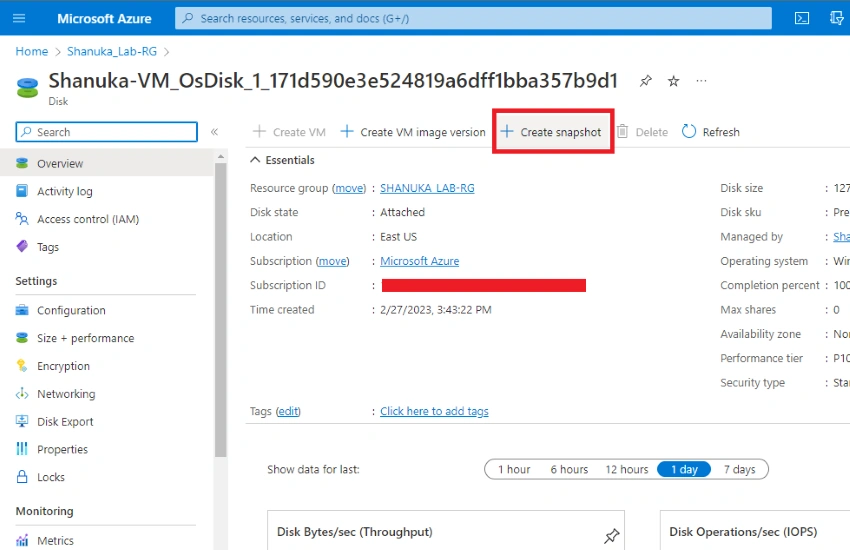Click the Properties icon
Screen dimensions: 850x550
pyautogui.click(x=22, y=449)
